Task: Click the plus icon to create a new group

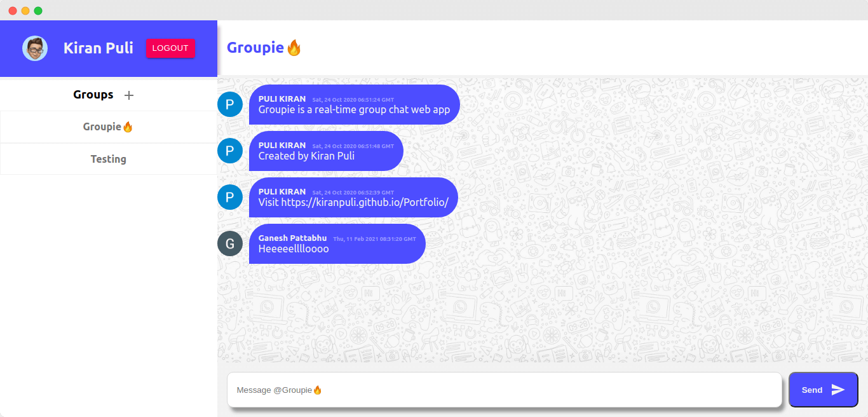Action: point(129,95)
